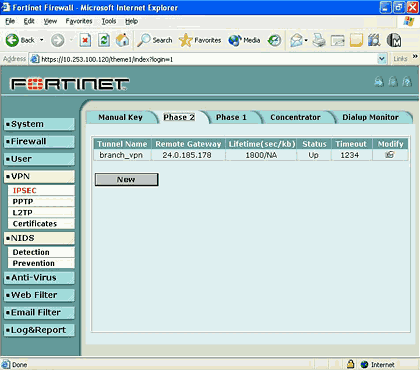
Task: Switch to the Phase 1 tab
Action: coord(231,117)
